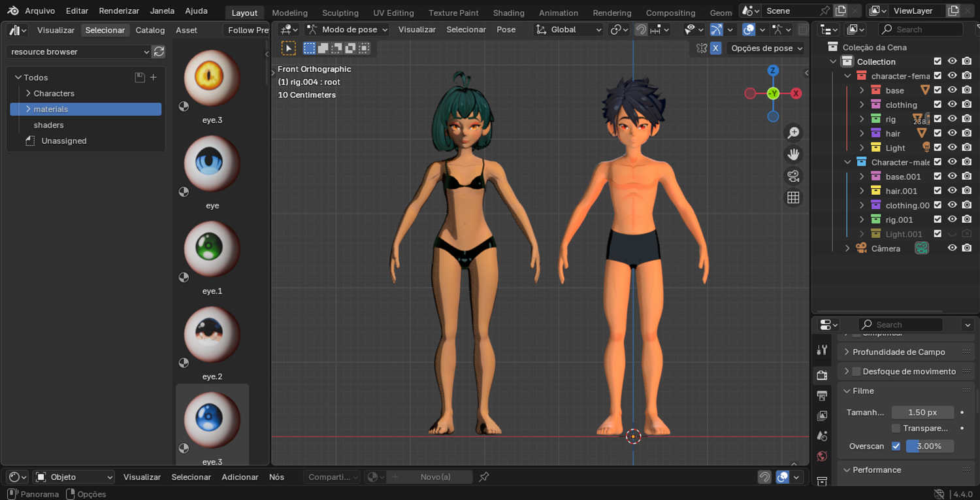This screenshot has width=980, height=500.
Task: Click the outliner Search field
Action: tap(921, 29)
